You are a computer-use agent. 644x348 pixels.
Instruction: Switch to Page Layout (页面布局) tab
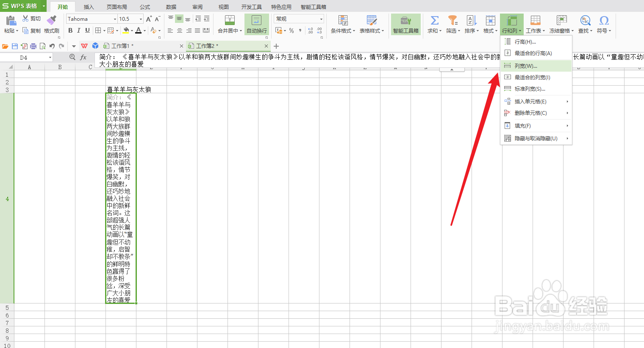[x=117, y=7]
